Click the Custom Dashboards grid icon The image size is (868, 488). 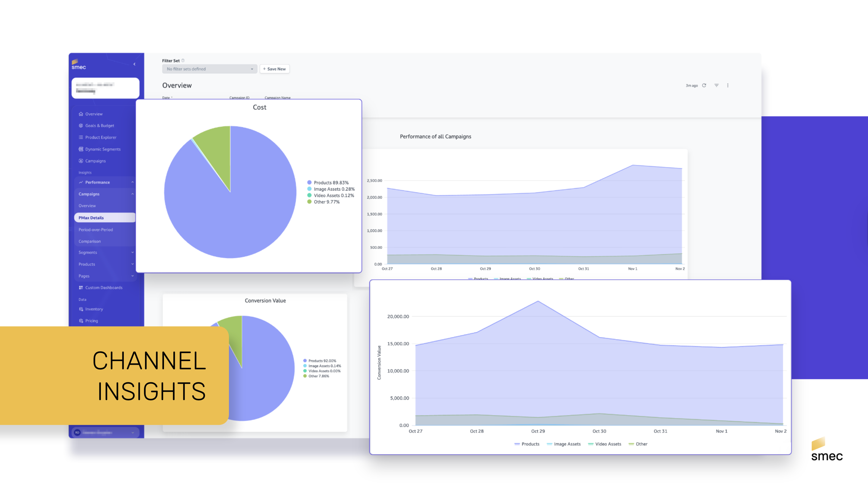pos(81,287)
